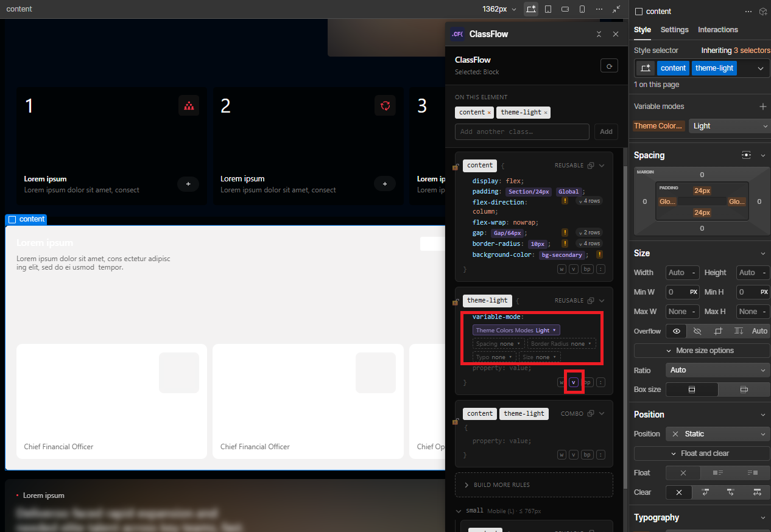
Task: Click the warning icon beside background-color
Action: [x=600, y=255]
